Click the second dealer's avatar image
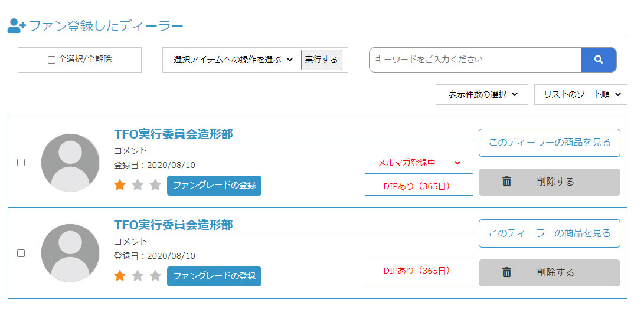644x313 pixels. [x=70, y=253]
